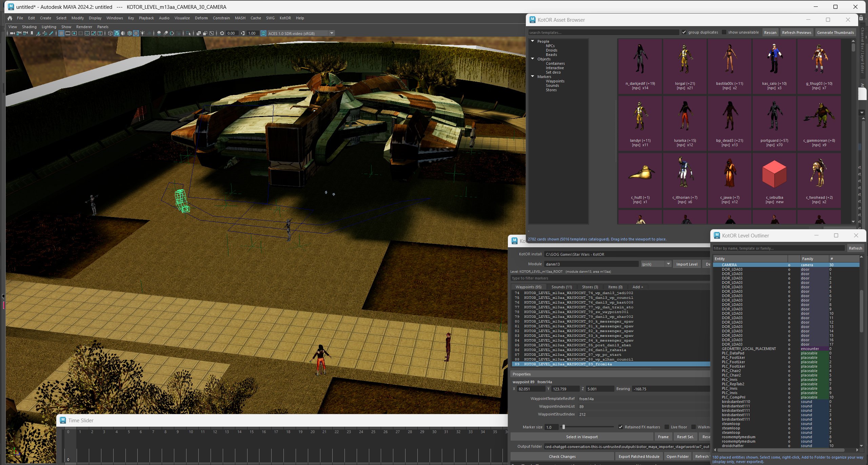Click the gamma reset icon
Screen dimensions: 868x465
coord(242,33)
